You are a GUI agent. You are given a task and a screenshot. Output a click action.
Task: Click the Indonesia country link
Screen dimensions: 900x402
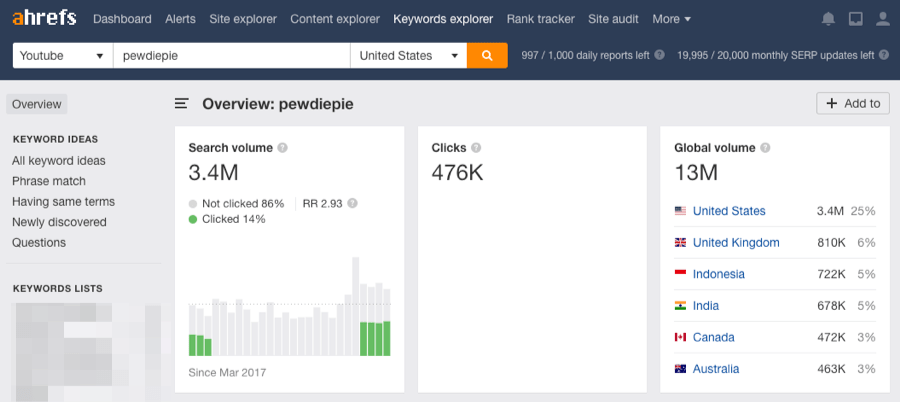coord(719,274)
